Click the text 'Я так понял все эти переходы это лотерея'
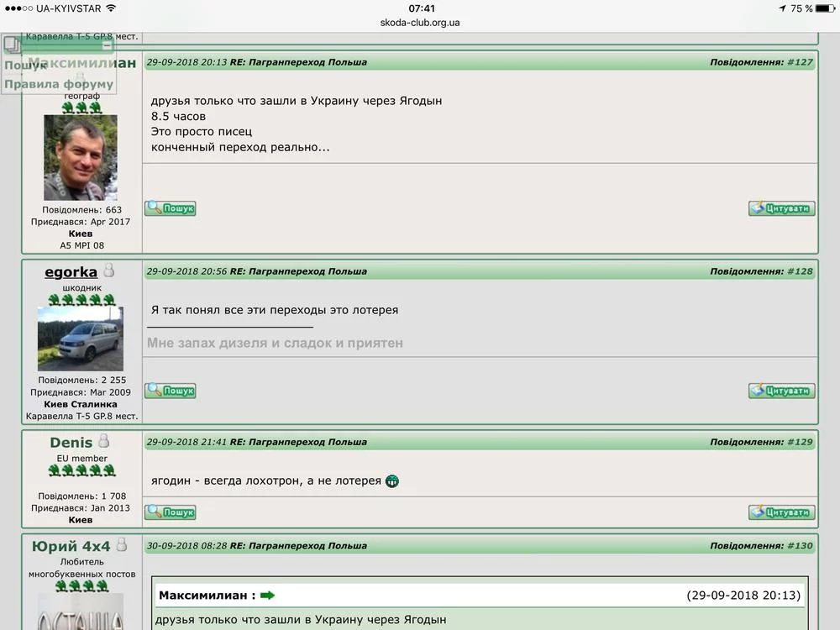The image size is (840, 630). (x=275, y=310)
